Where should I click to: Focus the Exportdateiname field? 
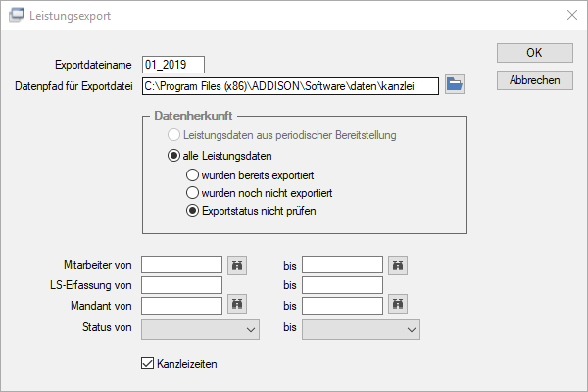(173, 65)
